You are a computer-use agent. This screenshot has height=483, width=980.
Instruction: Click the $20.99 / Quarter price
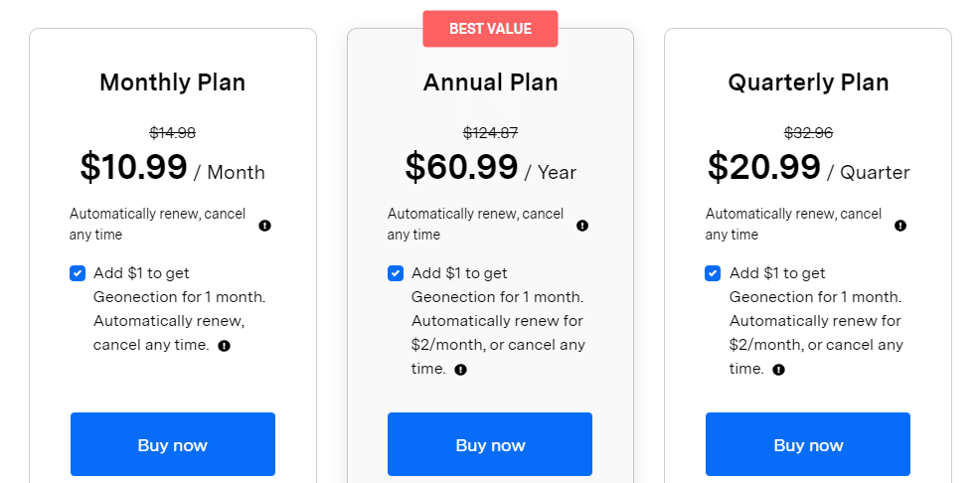pos(809,167)
